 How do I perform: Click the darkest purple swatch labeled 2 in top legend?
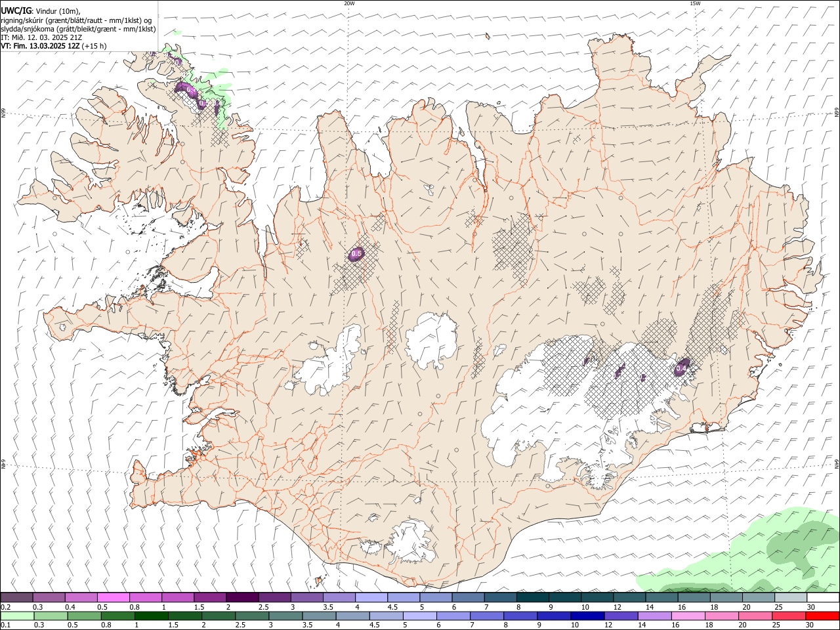point(241,597)
